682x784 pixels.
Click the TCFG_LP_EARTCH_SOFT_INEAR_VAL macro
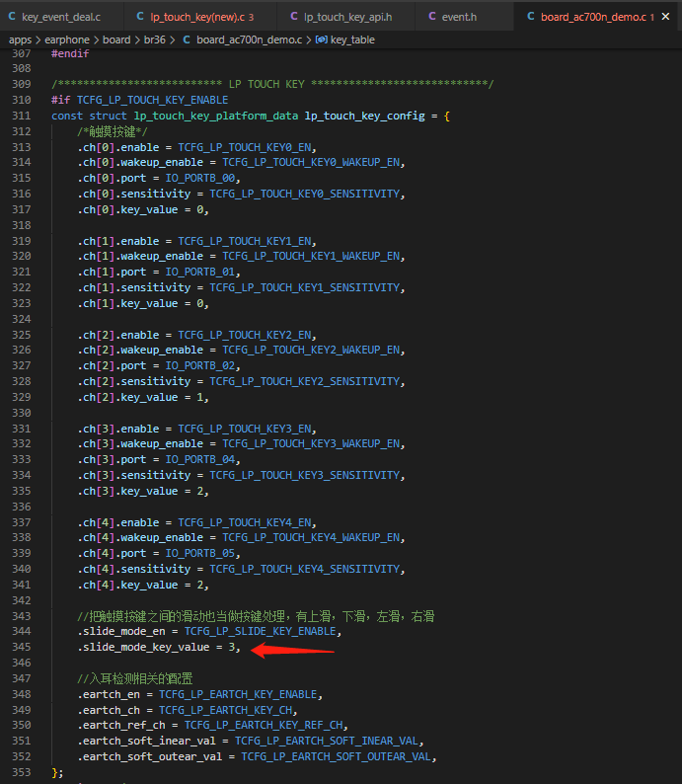(327, 741)
